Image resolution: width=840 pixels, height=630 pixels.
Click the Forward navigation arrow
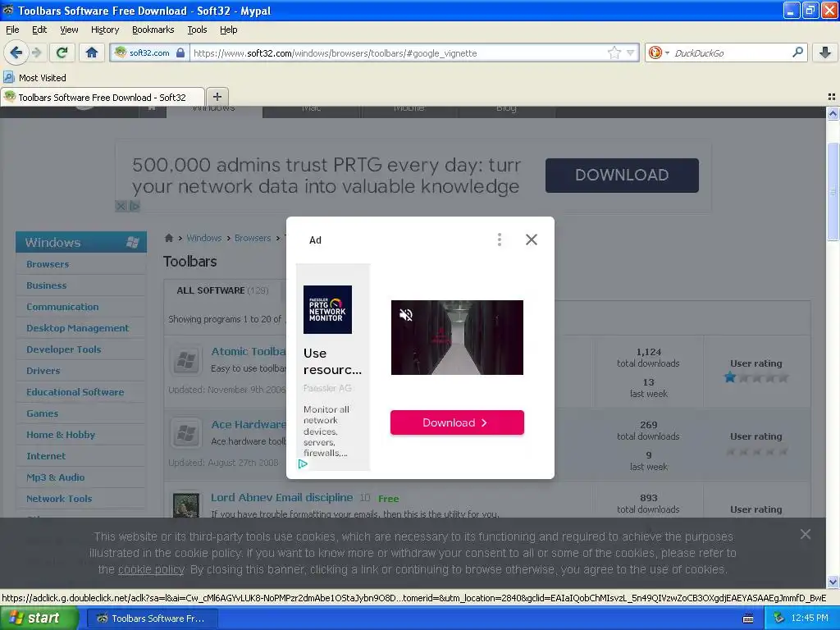pos(36,52)
